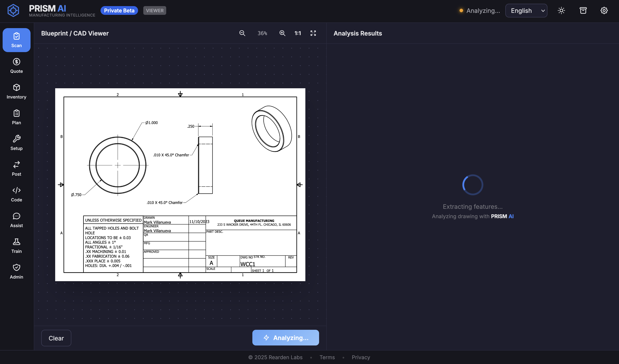
Task: Open the Code section
Action: click(16, 194)
